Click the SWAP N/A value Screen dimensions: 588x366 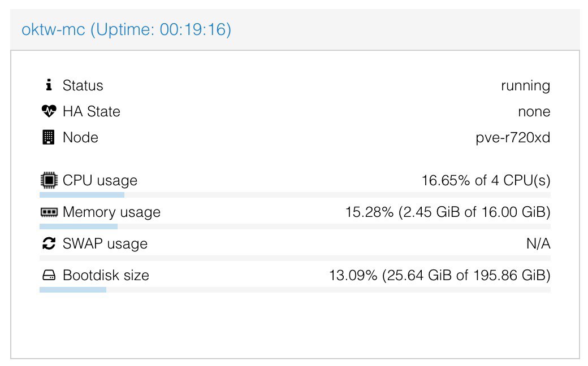(x=538, y=244)
